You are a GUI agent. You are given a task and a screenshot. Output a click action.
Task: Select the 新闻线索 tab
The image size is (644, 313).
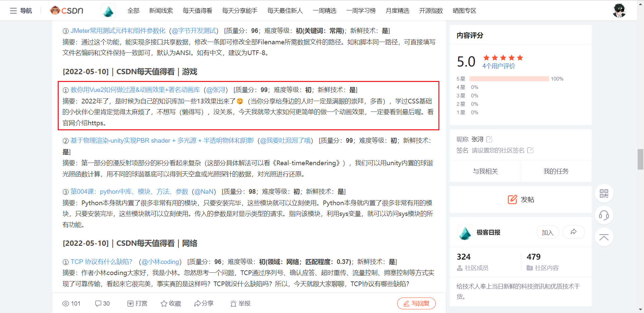click(161, 11)
